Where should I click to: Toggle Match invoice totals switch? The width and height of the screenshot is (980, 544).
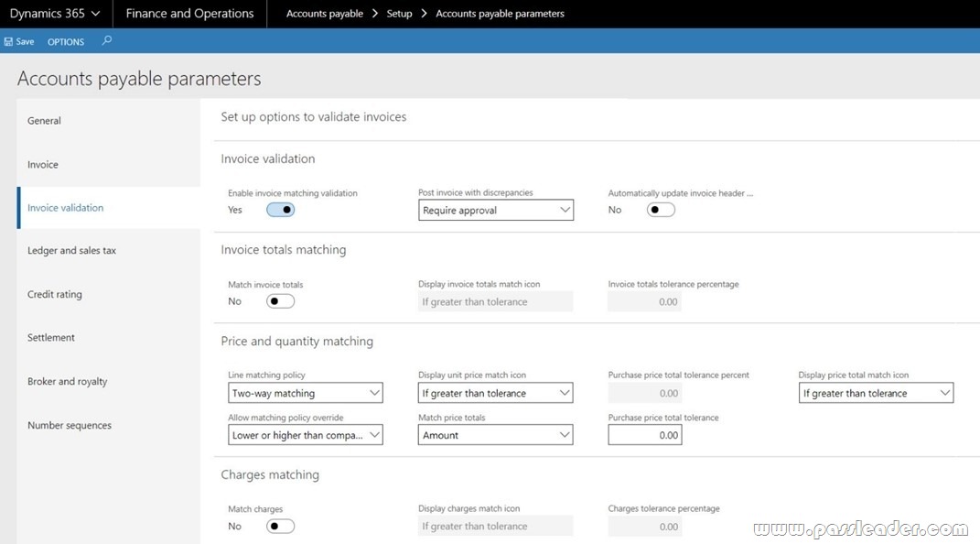pyautogui.click(x=280, y=301)
